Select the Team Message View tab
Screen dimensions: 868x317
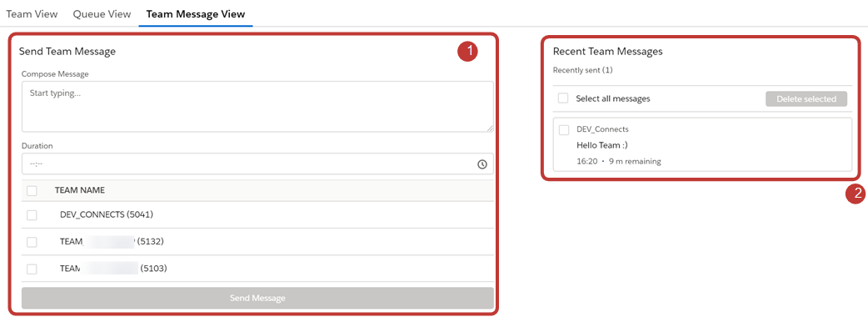coord(196,14)
